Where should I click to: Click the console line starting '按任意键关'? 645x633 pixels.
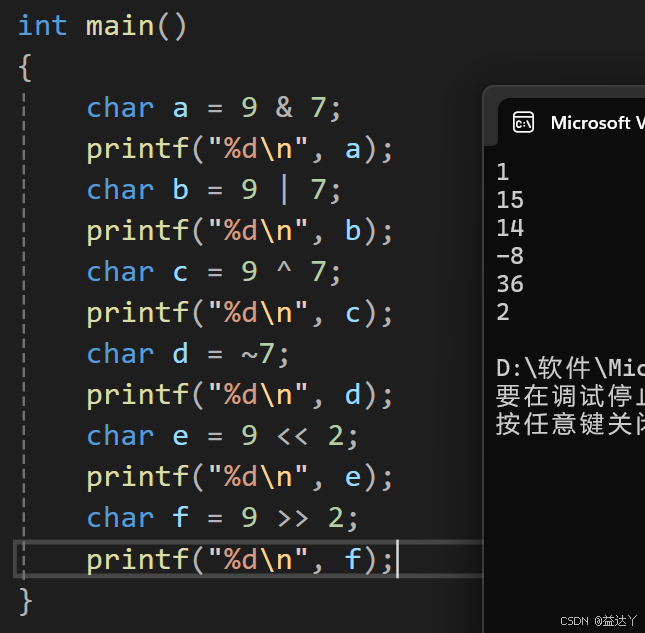click(571, 424)
